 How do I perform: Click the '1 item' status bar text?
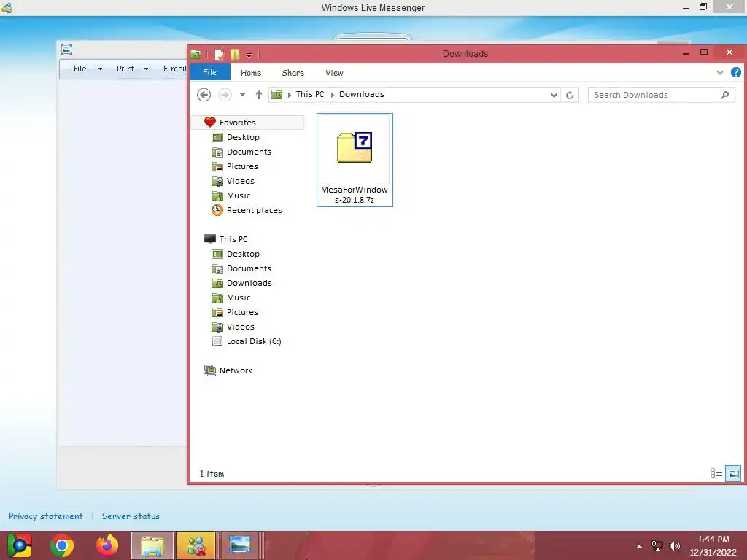[212, 474]
